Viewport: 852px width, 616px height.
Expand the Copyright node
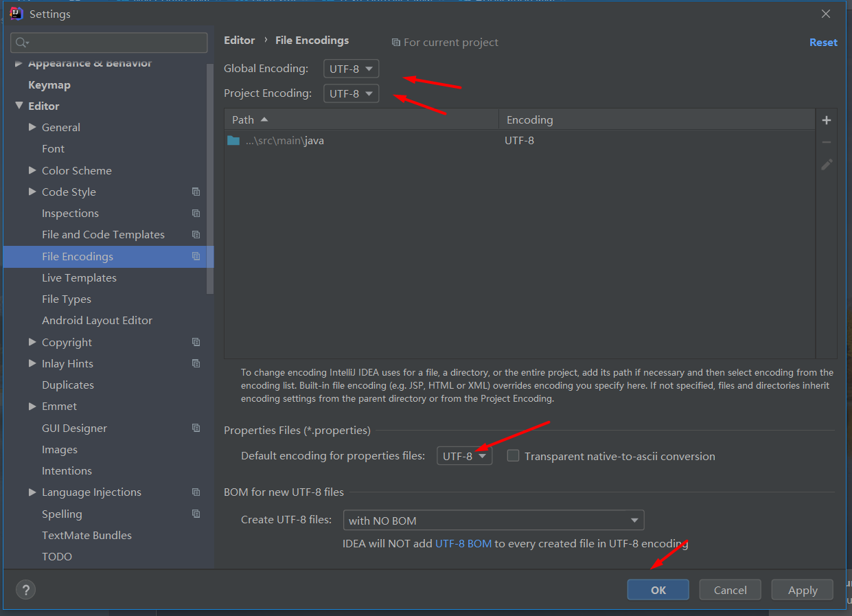[32, 342]
